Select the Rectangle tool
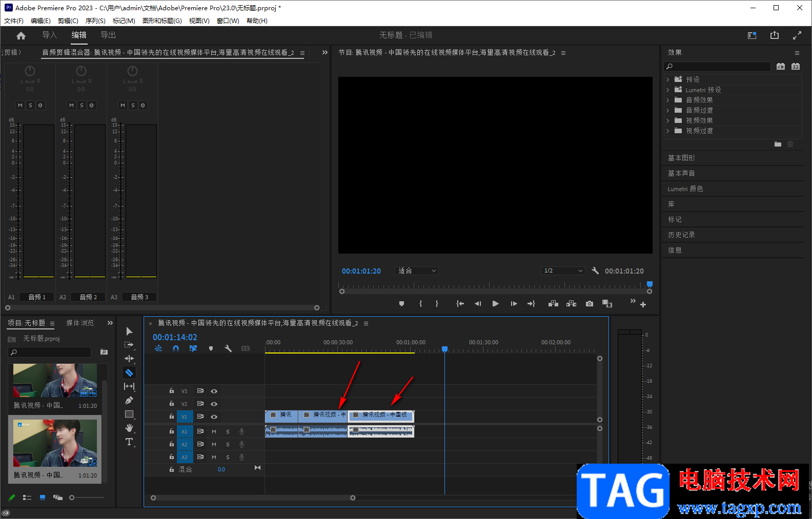The height and width of the screenshot is (519, 812). [129, 414]
